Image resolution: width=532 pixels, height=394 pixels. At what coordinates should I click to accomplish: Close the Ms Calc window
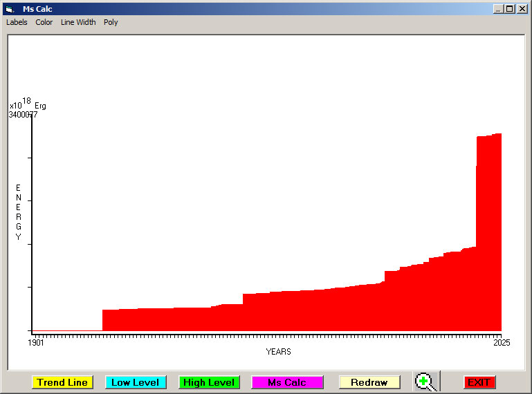tap(522, 9)
